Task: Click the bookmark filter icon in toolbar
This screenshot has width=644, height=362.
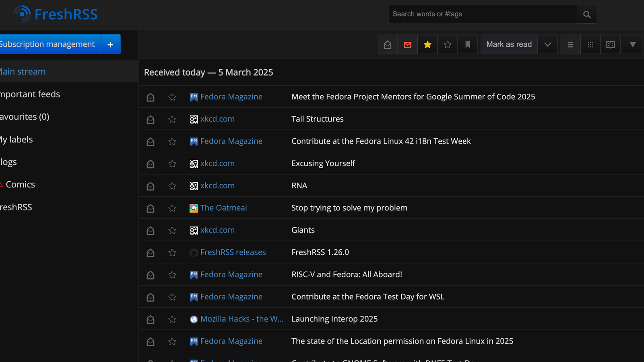Action: tap(468, 45)
